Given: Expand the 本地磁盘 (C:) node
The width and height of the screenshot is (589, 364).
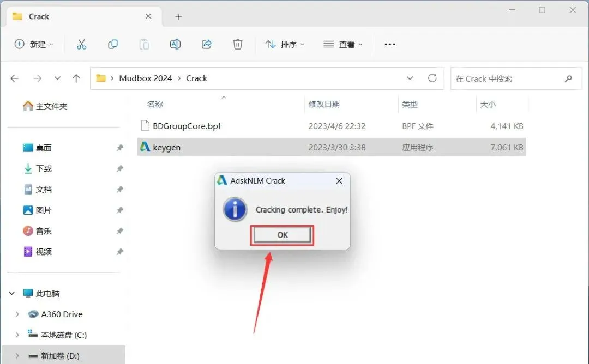Looking at the screenshot, I should [17, 335].
